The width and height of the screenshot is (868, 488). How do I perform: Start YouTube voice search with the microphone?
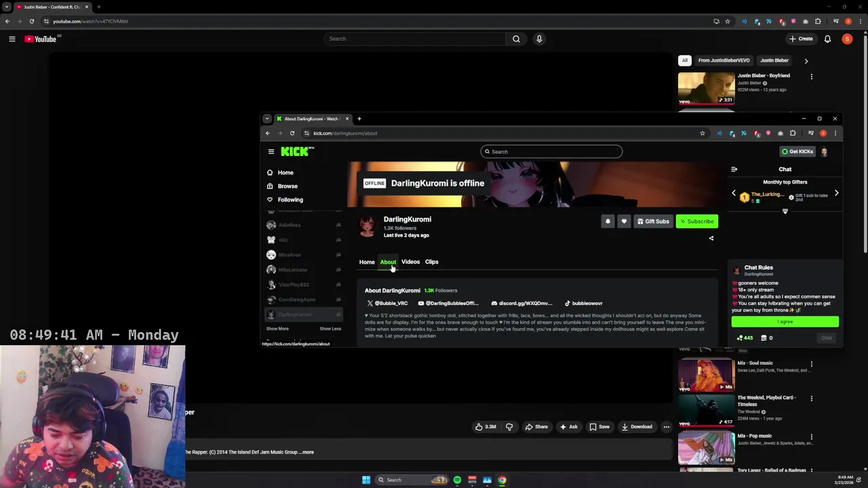point(539,39)
